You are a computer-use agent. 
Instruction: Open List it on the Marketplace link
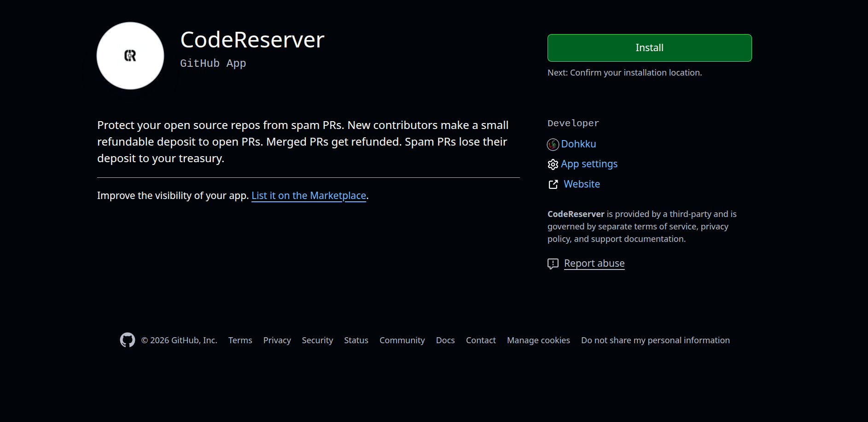point(308,195)
